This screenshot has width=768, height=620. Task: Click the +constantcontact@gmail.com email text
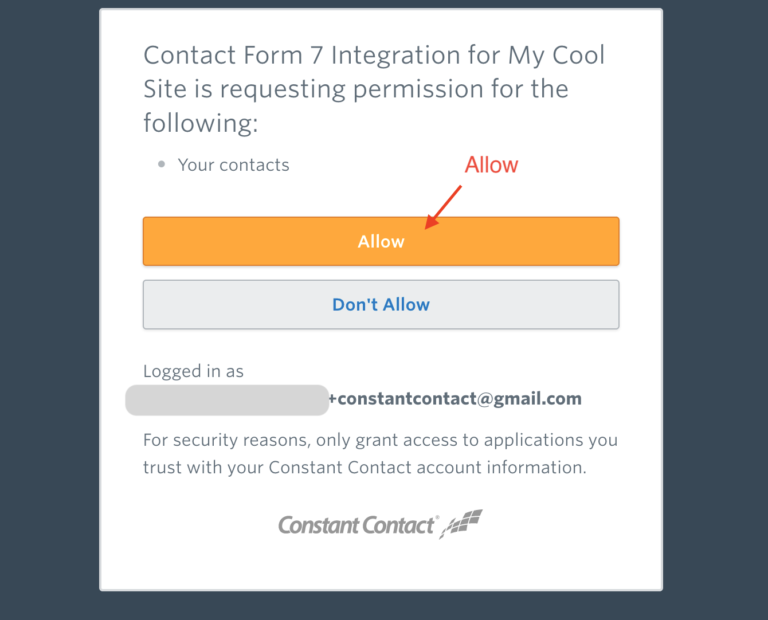tap(455, 399)
